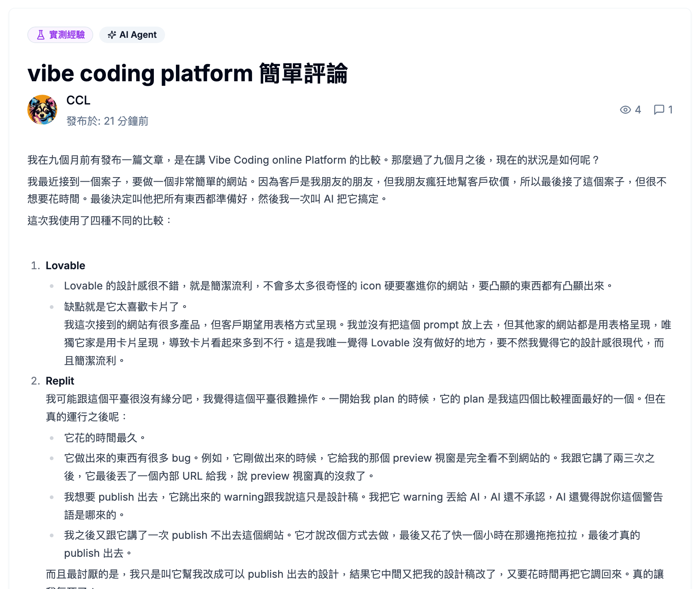Click the bullet starting 我之後又跟它講了一次
This screenshot has height=589, width=700.
point(352,544)
